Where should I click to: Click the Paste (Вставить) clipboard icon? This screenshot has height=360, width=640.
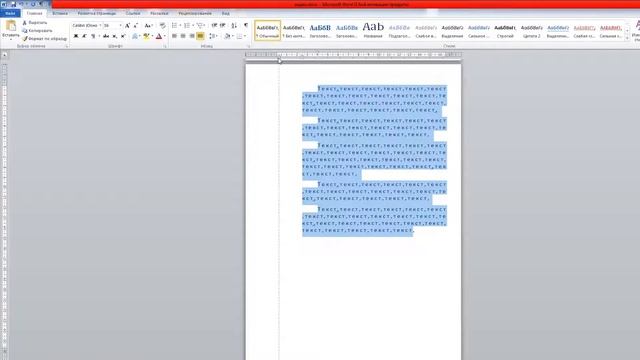pyautogui.click(x=11, y=27)
